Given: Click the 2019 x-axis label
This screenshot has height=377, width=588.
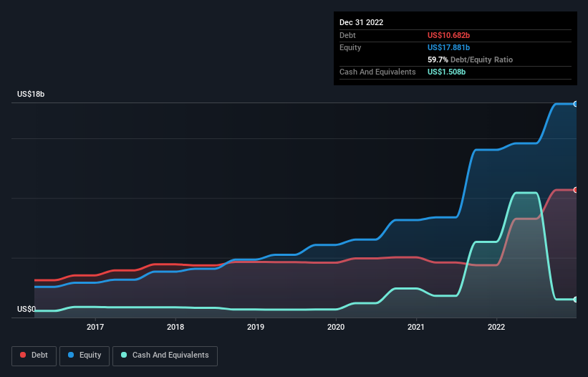Looking at the screenshot, I should [x=256, y=327].
